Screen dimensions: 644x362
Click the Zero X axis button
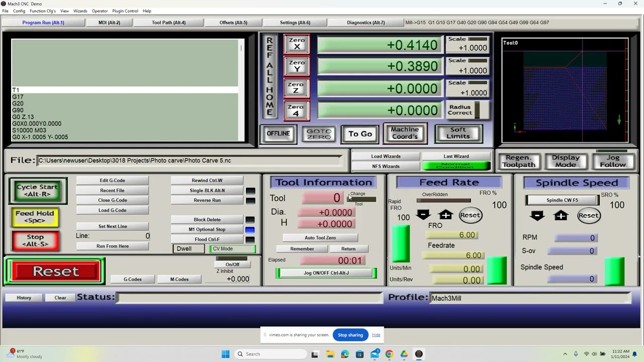[296, 44]
